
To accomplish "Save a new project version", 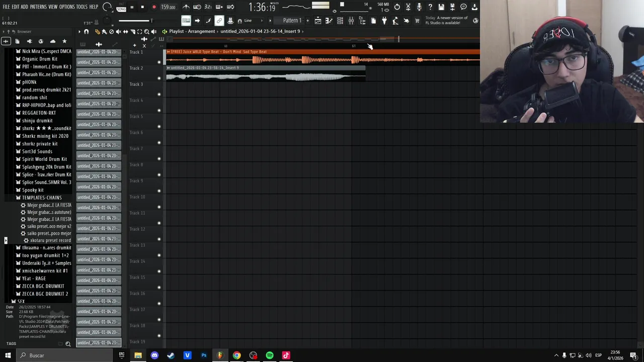I will coord(452,7).
